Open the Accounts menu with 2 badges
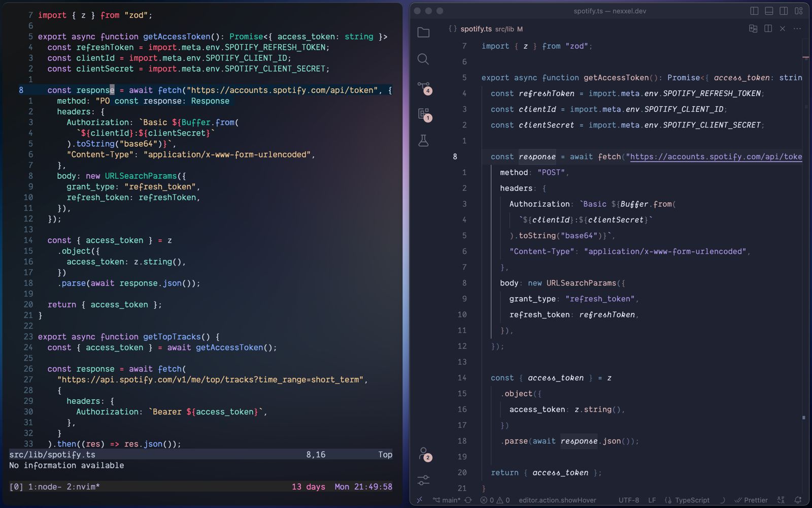The image size is (812, 508). [x=424, y=454]
